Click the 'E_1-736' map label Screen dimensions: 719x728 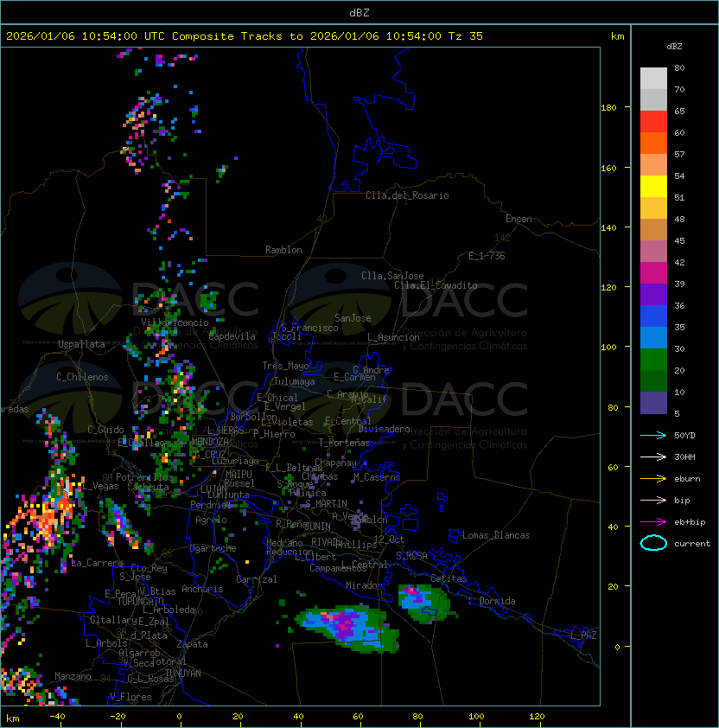tap(487, 256)
